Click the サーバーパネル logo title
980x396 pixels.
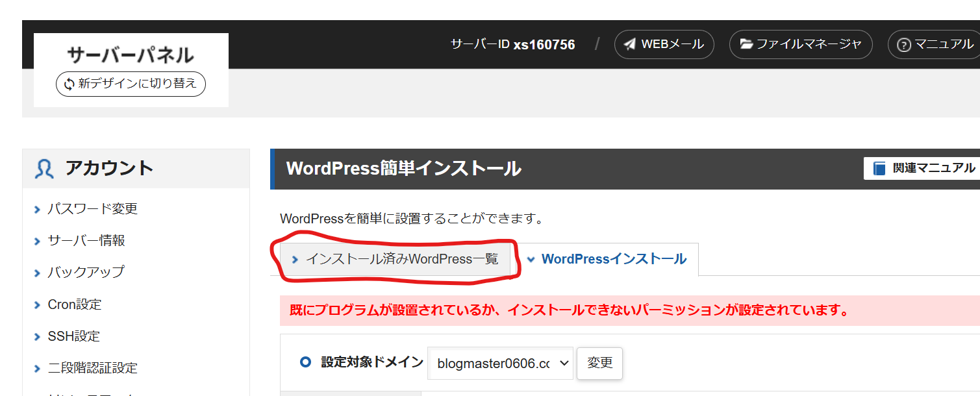(131, 55)
